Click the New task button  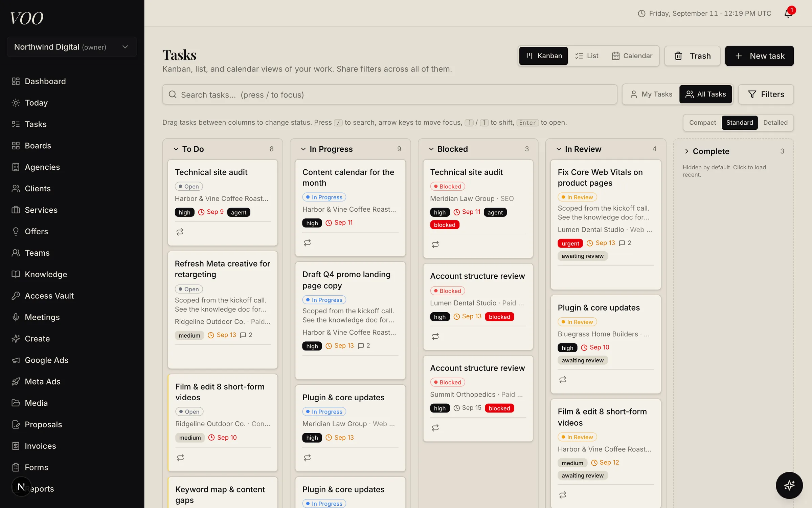[760, 56]
